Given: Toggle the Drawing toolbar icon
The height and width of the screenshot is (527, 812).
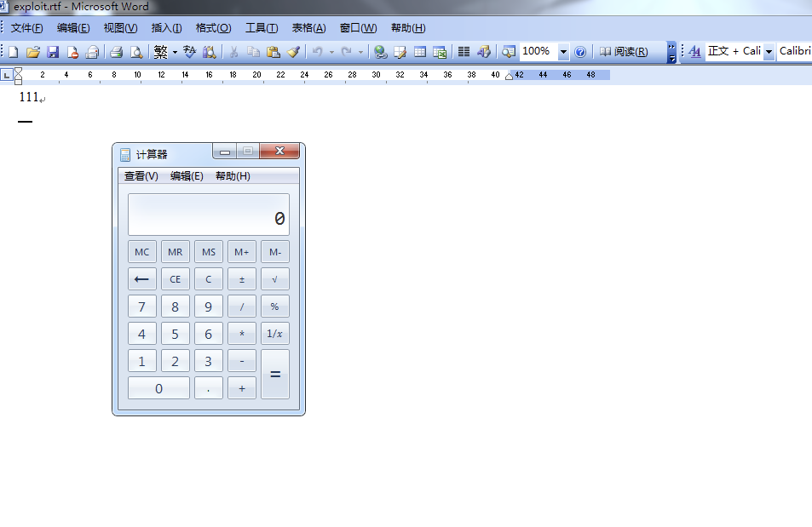Looking at the screenshot, I should (484, 52).
